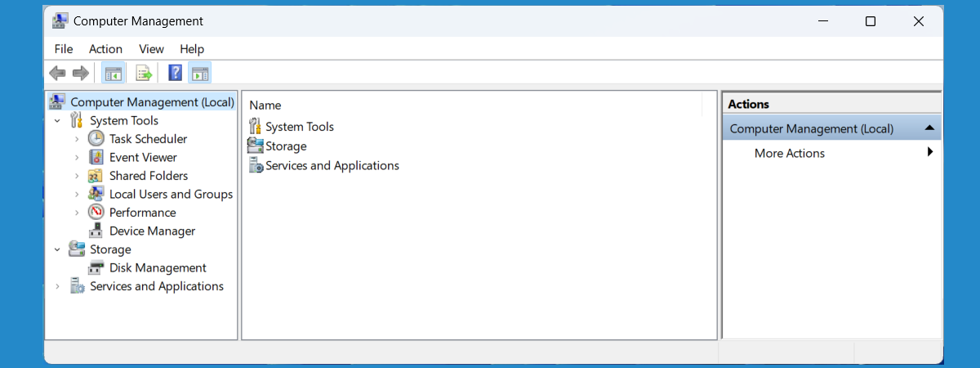This screenshot has width=980, height=368.
Task: Select Local Users and Groups label
Action: coord(171,194)
